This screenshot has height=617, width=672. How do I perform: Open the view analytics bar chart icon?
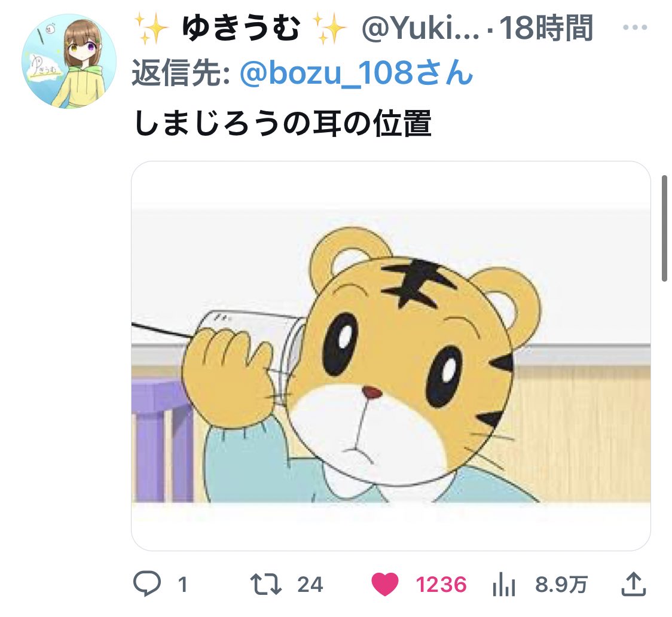pyautogui.click(x=503, y=585)
